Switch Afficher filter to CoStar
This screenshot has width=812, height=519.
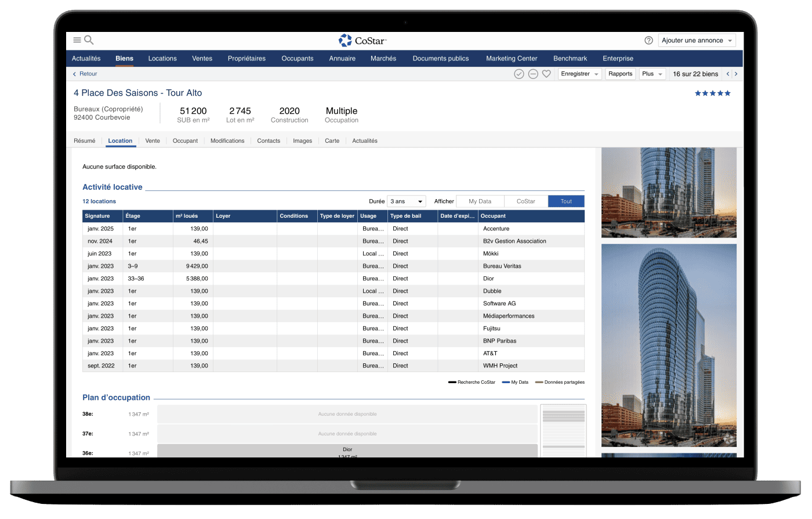coord(525,201)
